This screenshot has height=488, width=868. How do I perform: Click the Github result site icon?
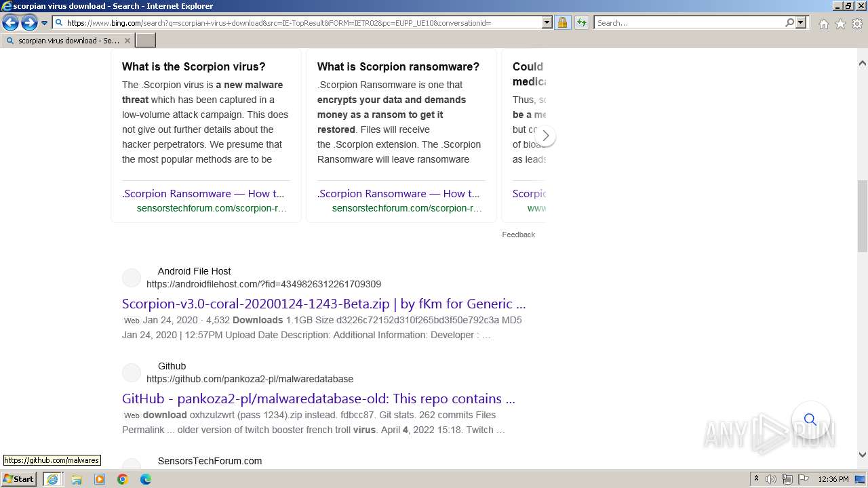(x=132, y=373)
